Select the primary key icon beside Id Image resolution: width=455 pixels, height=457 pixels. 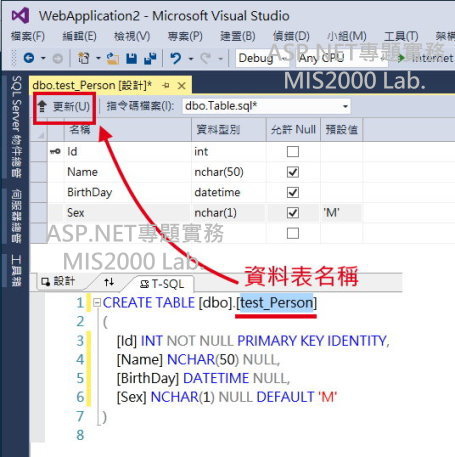55,152
